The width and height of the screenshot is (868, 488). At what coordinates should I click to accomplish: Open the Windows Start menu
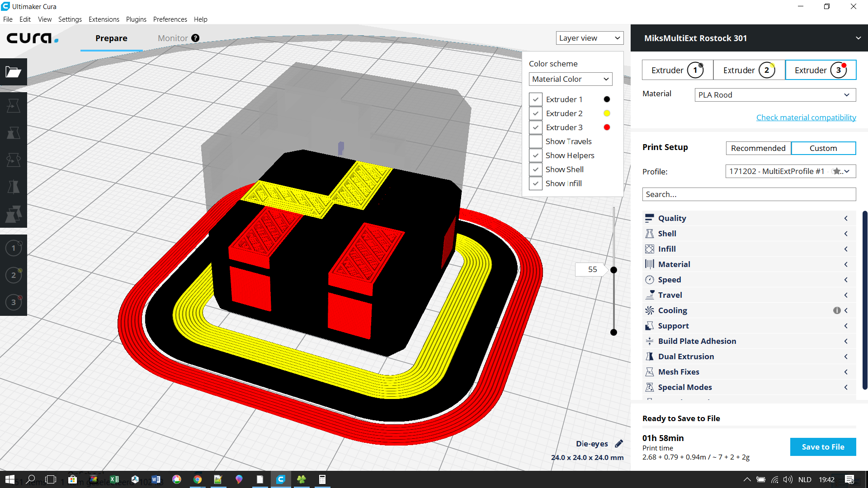10,479
